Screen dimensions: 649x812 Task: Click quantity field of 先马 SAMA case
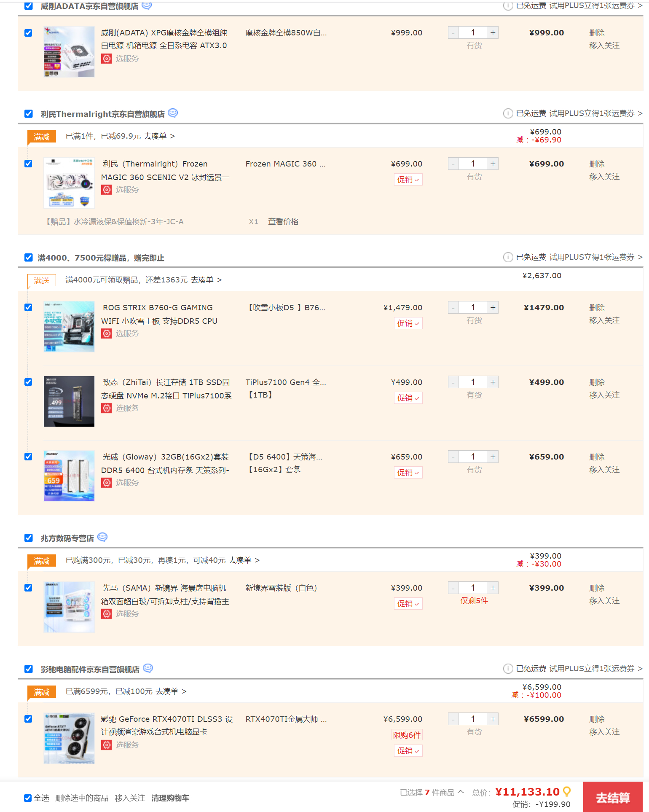(x=473, y=588)
